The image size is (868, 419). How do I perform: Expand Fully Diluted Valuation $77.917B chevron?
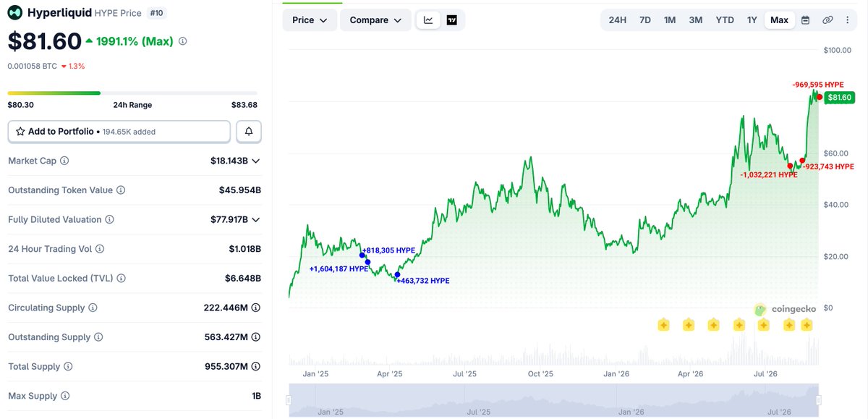click(255, 219)
